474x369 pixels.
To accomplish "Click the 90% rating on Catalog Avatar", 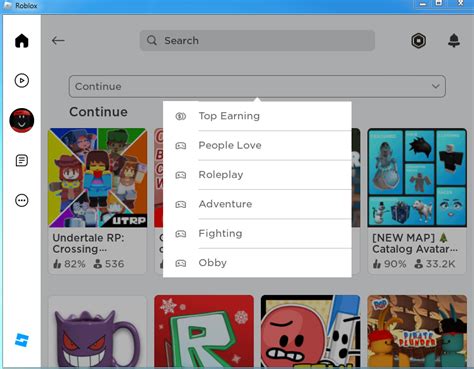I will tap(389, 264).
